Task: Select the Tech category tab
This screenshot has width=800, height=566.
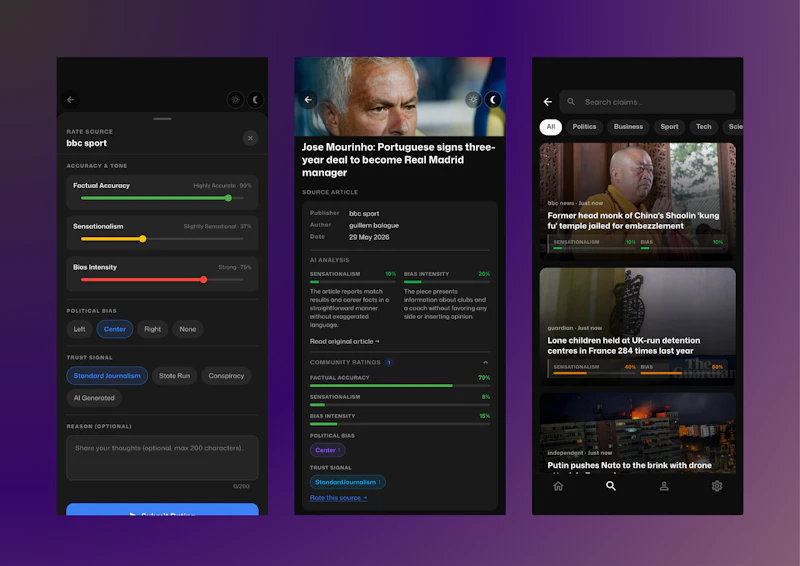Action: pos(704,127)
